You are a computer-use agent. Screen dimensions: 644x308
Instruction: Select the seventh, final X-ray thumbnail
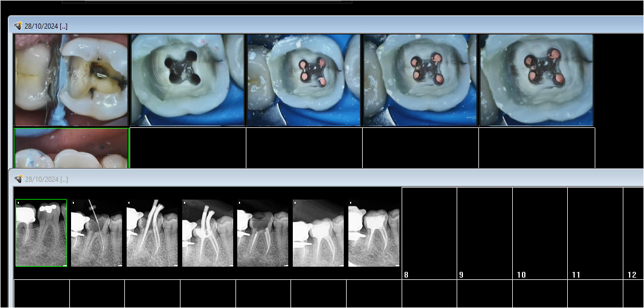374,233
